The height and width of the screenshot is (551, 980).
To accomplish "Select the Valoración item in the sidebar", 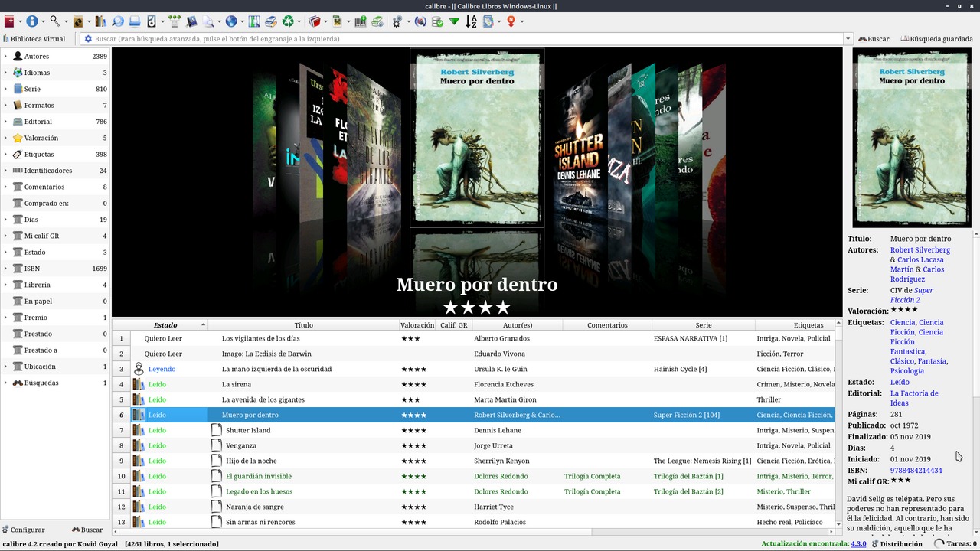I will pos(55,138).
